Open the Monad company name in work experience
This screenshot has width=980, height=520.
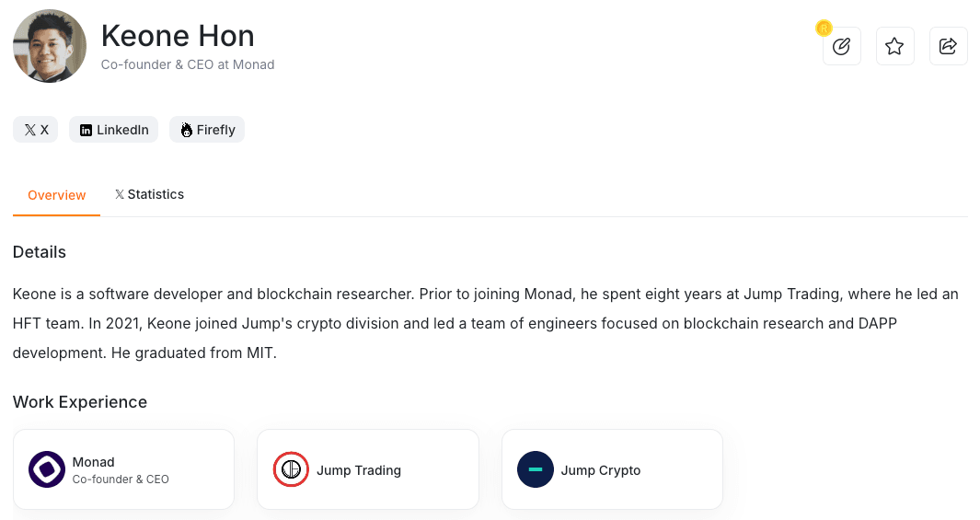point(94,462)
